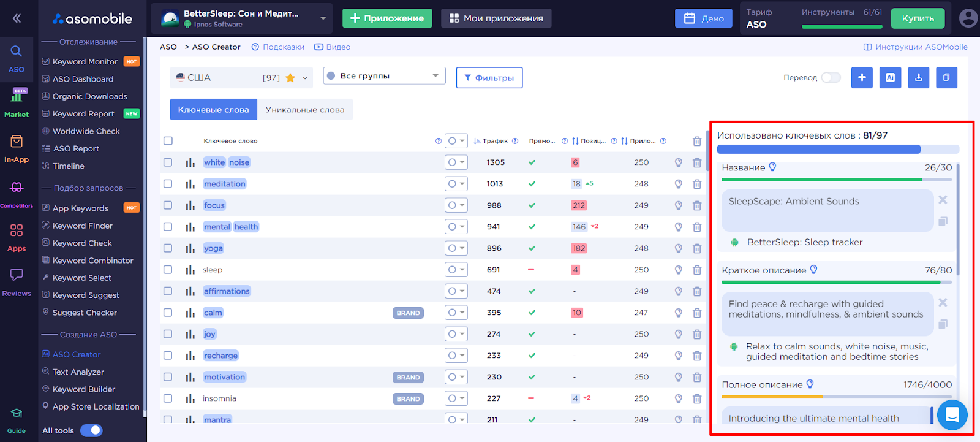The image size is (980, 442).
Task: Open the BetterSleep app selector dropdown
Action: [x=242, y=18]
